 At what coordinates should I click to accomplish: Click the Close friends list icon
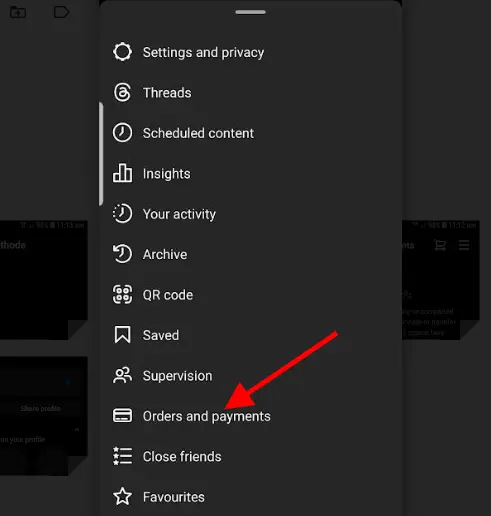click(122, 456)
